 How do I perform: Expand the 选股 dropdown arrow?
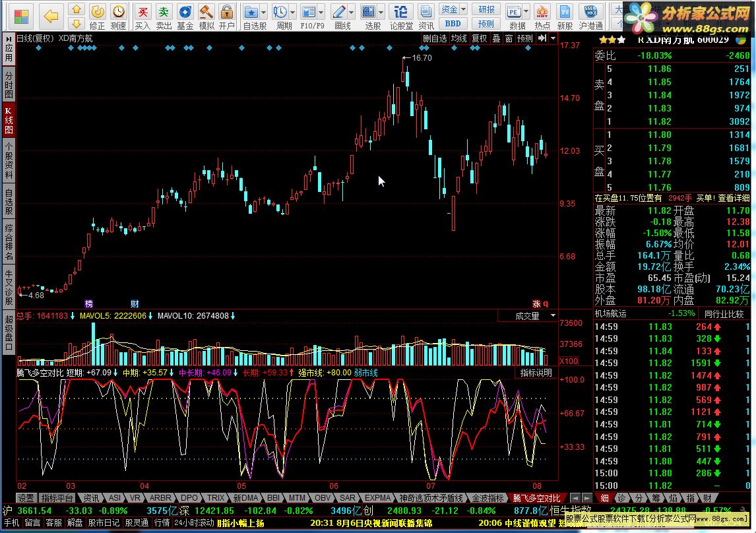pos(381,12)
